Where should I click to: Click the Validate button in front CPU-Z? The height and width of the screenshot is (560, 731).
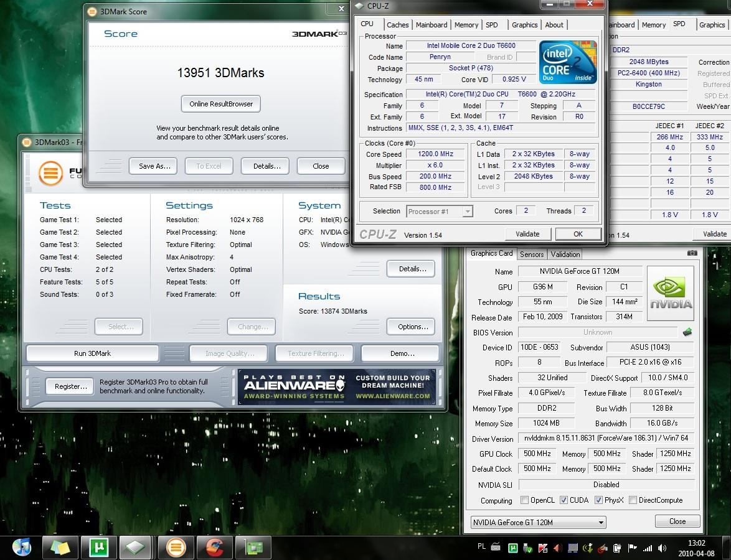(x=527, y=234)
